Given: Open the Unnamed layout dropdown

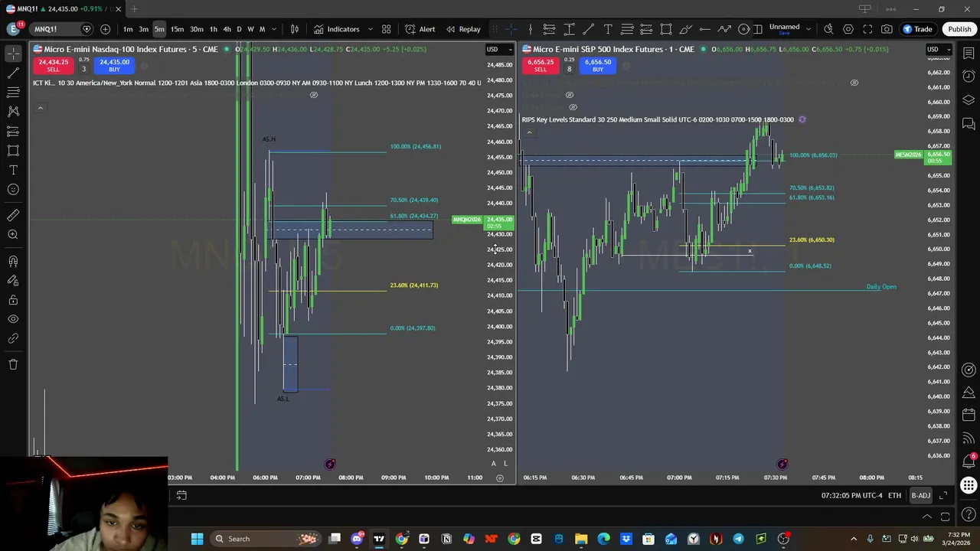Looking at the screenshot, I should pos(790,28).
